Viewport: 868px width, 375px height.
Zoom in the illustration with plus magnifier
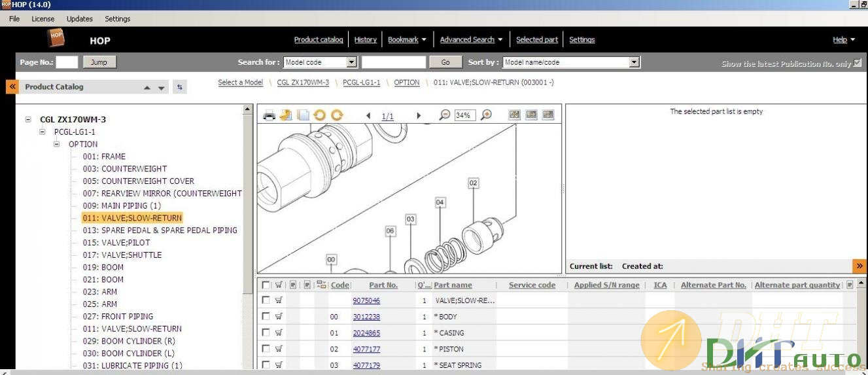(x=486, y=115)
